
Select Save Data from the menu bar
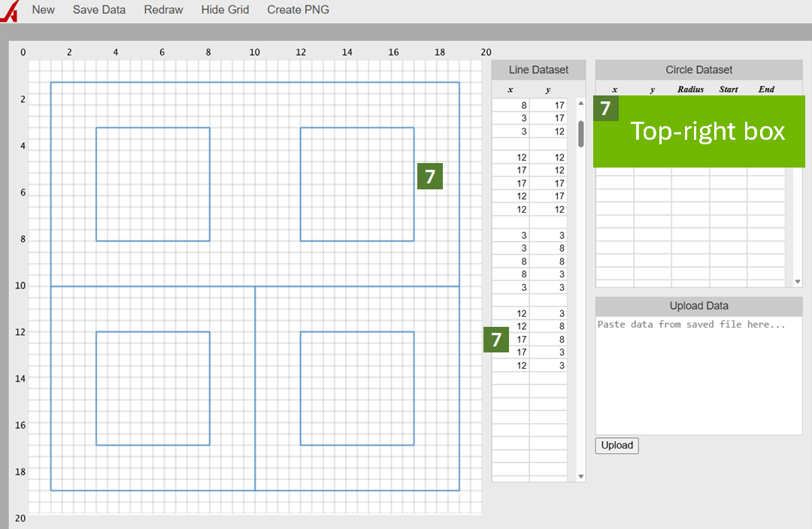coord(98,10)
